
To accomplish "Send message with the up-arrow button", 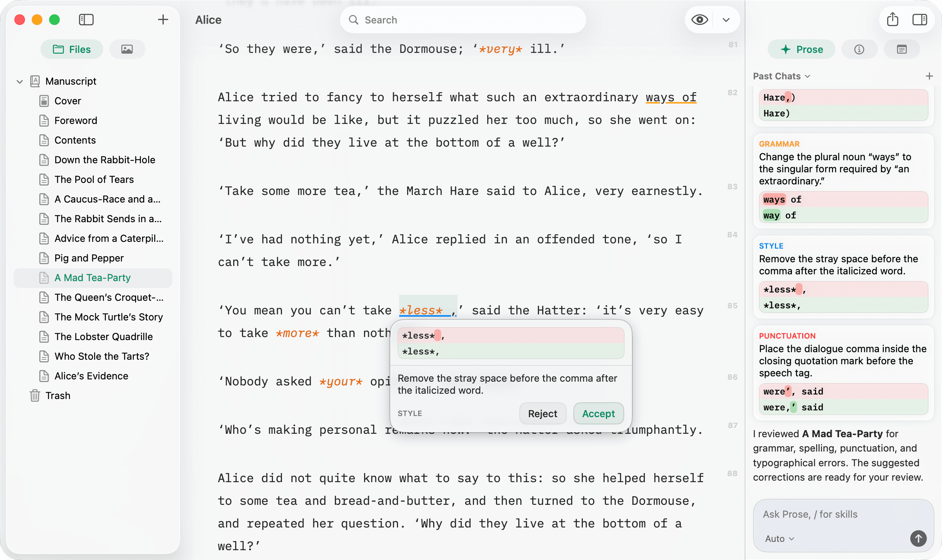I will pyautogui.click(x=918, y=538).
